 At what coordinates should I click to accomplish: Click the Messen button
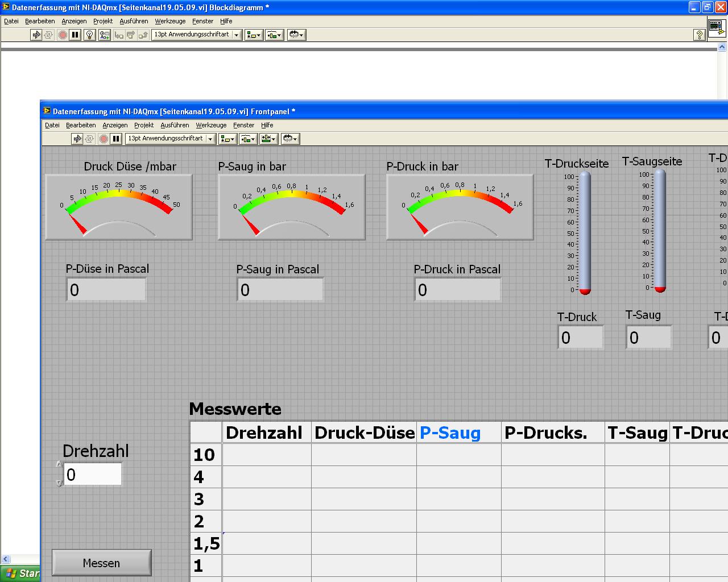point(102,563)
